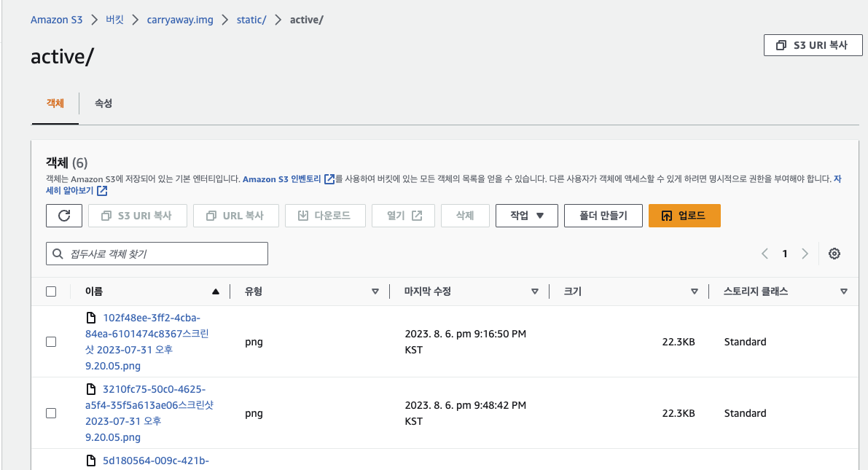Click file icon of 3210fc75 object
The width and height of the screenshot is (868, 470).
pyautogui.click(x=91, y=389)
